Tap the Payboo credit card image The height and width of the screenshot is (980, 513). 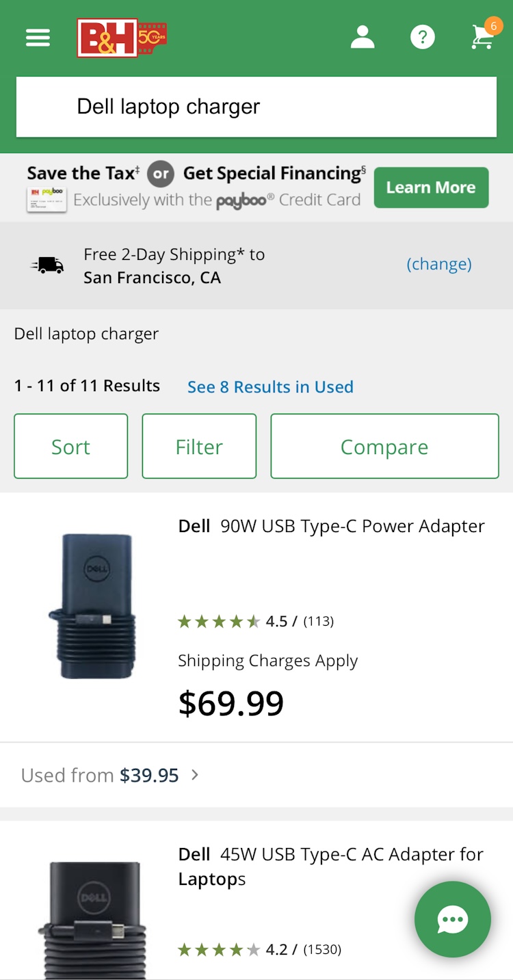tap(47, 199)
